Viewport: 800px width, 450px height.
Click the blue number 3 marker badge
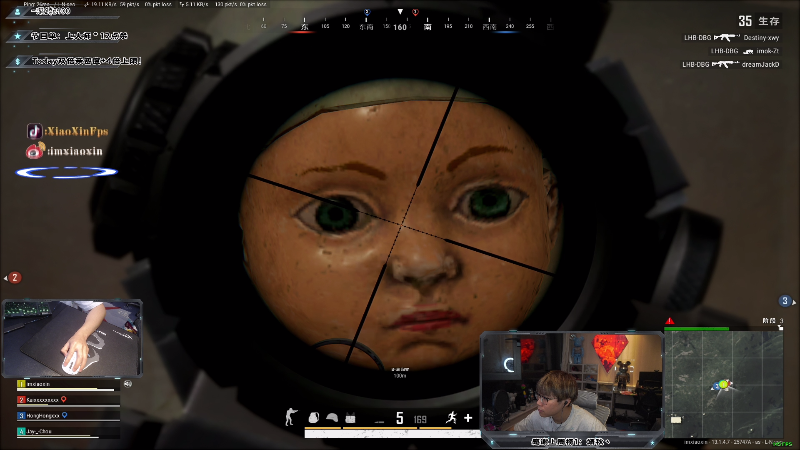tap(785, 301)
